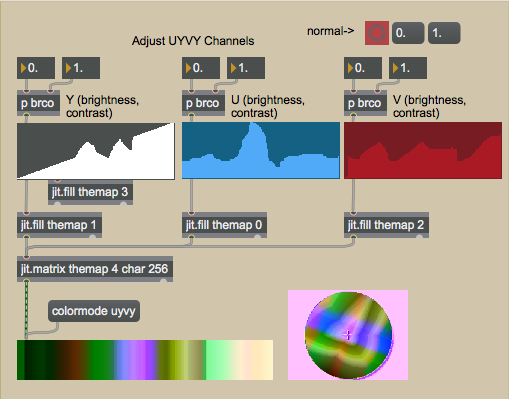Click inside the blue U curve graph

pos(261,151)
